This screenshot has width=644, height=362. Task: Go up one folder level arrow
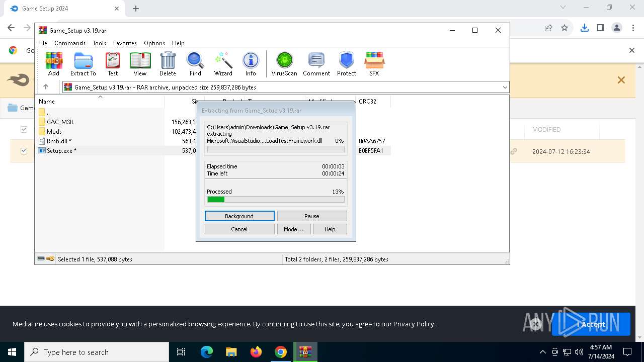coord(46,87)
